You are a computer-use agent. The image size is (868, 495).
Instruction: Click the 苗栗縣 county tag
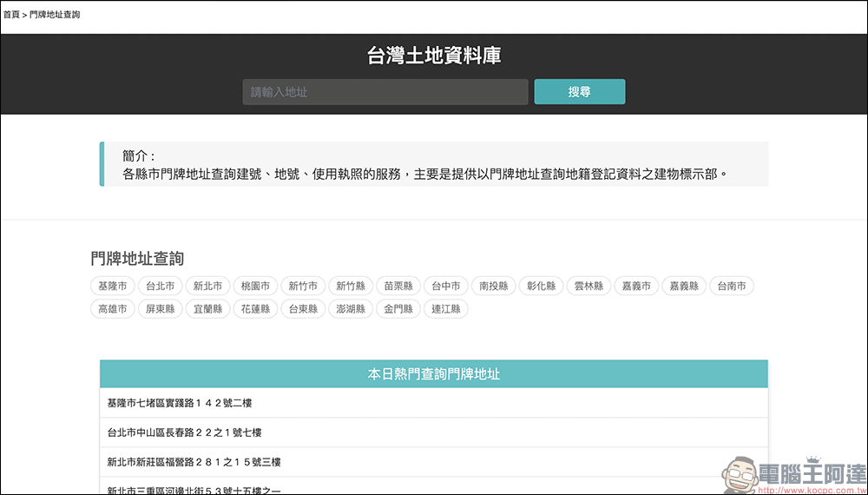coord(398,286)
